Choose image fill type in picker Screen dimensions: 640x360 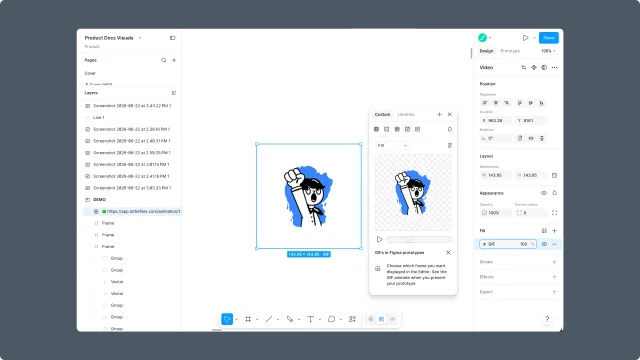(407, 129)
